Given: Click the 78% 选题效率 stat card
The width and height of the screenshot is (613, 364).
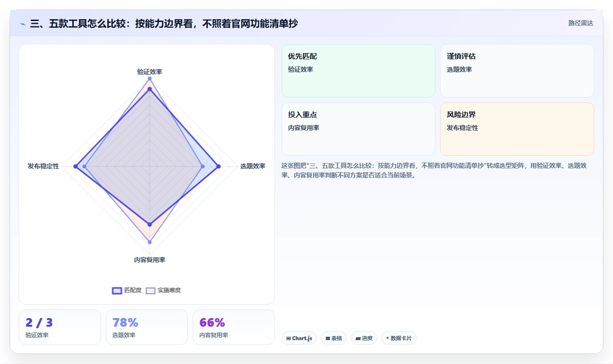Looking at the screenshot, I should click(x=147, y=327).
